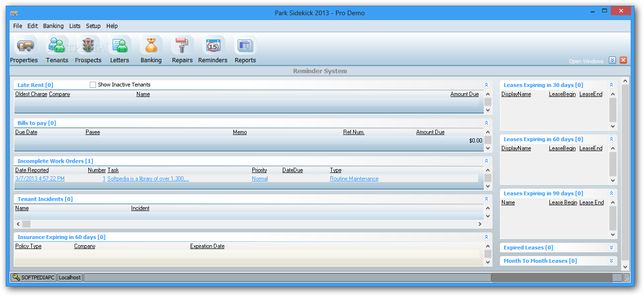Click the $0.00 total in Bills to pay

pos(475,141)
